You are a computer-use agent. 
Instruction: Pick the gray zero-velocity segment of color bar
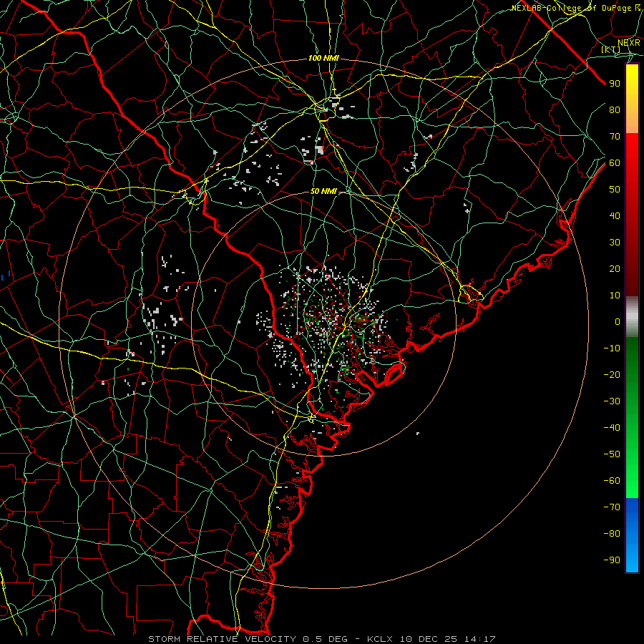click(632, 317)
